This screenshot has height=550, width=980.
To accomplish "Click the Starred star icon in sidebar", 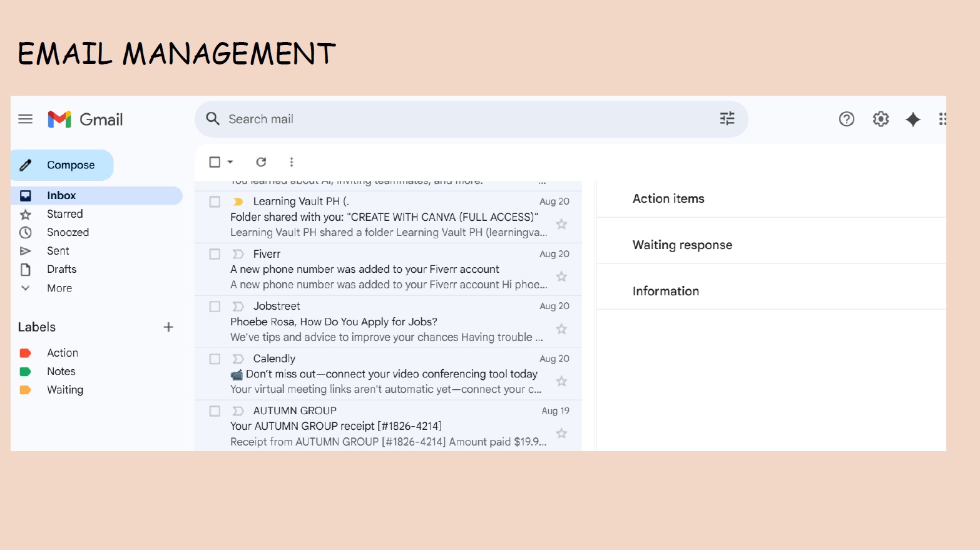I will pyautogui.click(x=25, y=215).
